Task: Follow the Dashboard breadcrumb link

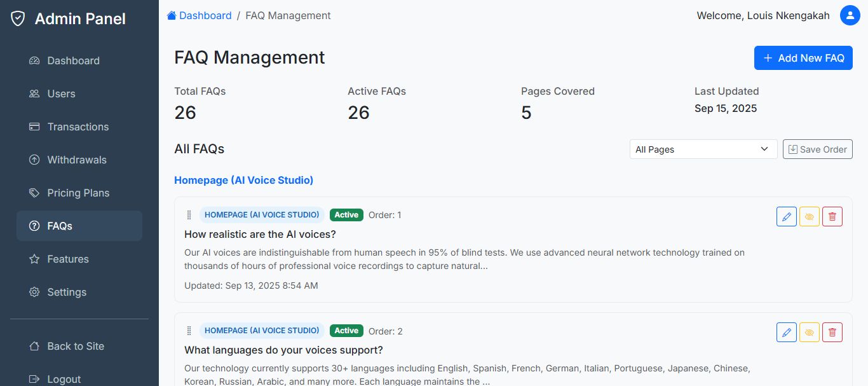Action: point(205,15)
